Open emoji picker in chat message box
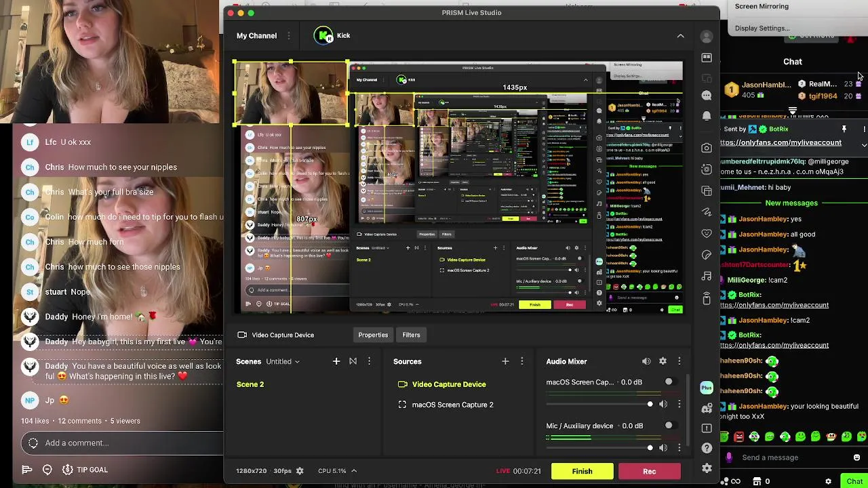The image size is (868, 488). click(x=856, y=457)
